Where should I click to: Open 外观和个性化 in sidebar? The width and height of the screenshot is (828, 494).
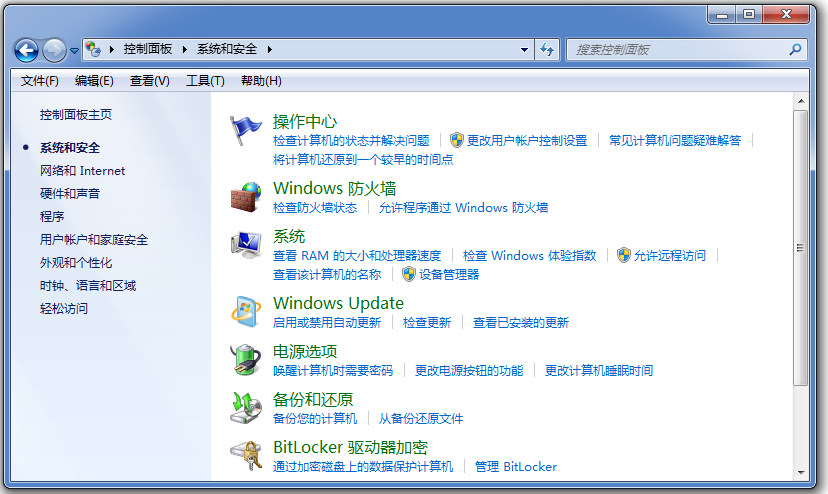[x=76, y=263]
